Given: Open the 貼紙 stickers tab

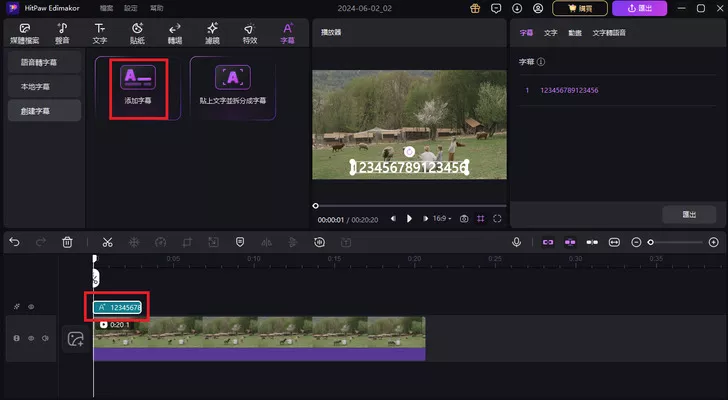Looking at the screenshot, I should point(137,33).
